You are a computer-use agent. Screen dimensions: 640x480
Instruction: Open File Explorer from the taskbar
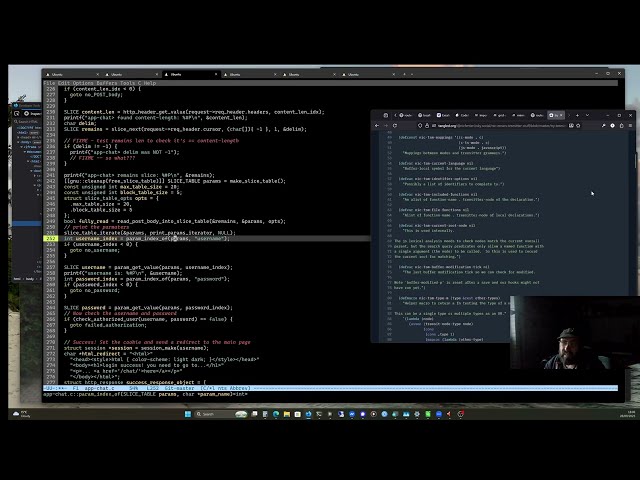(x=287, y=414)
